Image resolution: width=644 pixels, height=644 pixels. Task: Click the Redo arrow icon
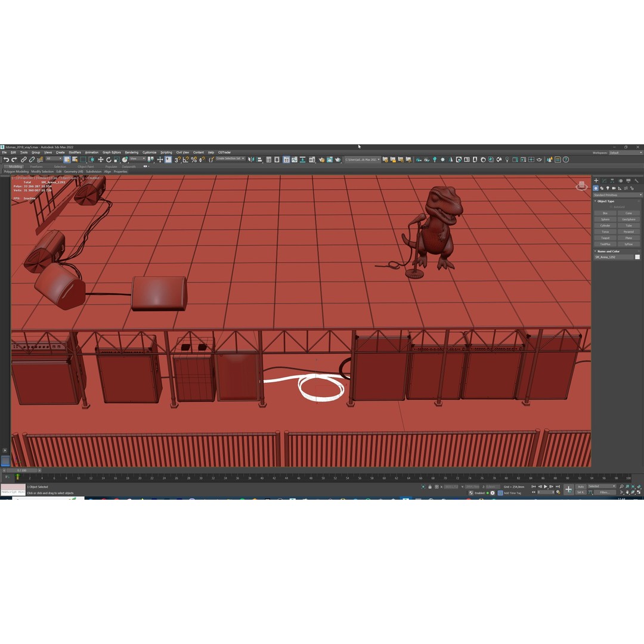(14, 159)
